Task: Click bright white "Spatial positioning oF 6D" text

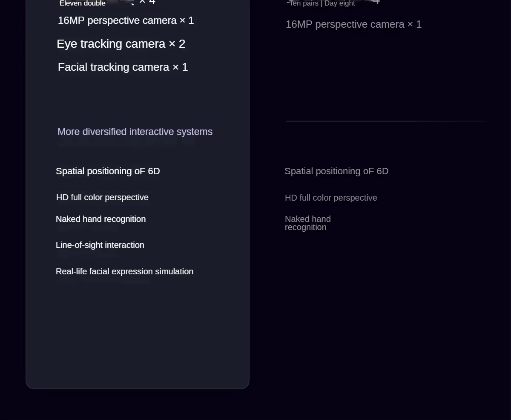Action: tap(108, 171)
